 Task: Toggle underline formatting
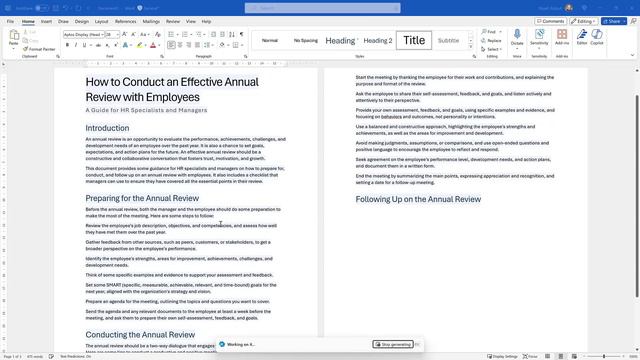click(84, 45)
